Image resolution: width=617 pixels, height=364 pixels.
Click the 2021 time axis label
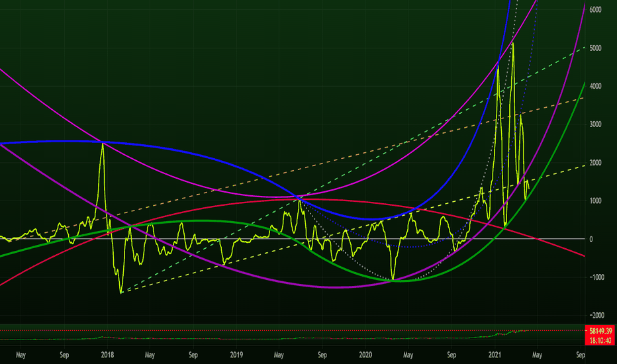495,355
